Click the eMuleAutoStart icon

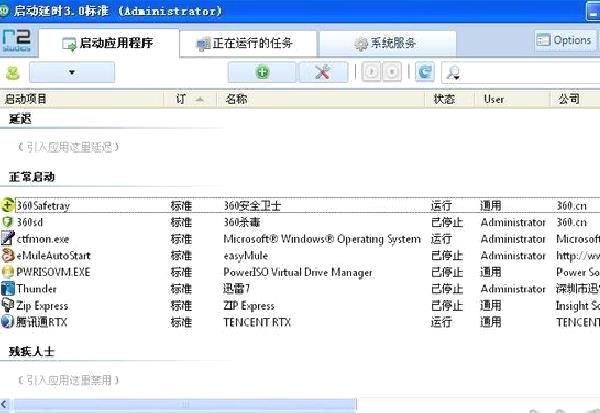pos(8,255)
